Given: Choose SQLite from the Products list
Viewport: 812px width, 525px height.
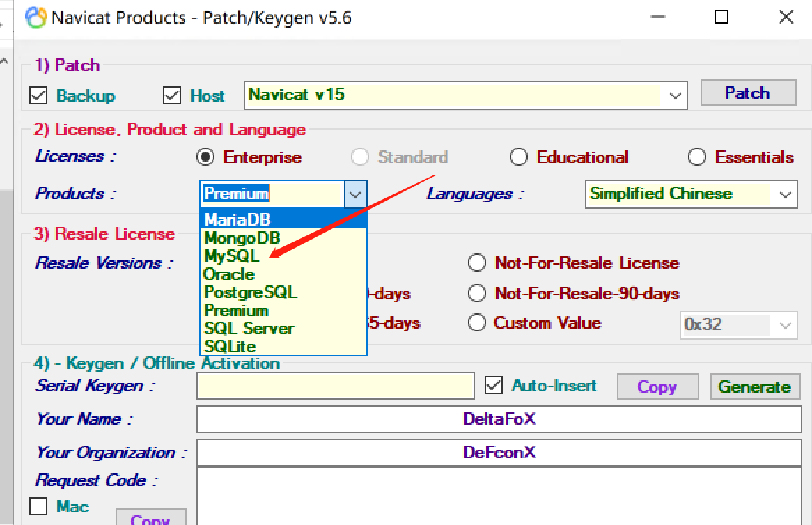Looking at the screenshot, I should pyautogui.click(x=283, y=346).
